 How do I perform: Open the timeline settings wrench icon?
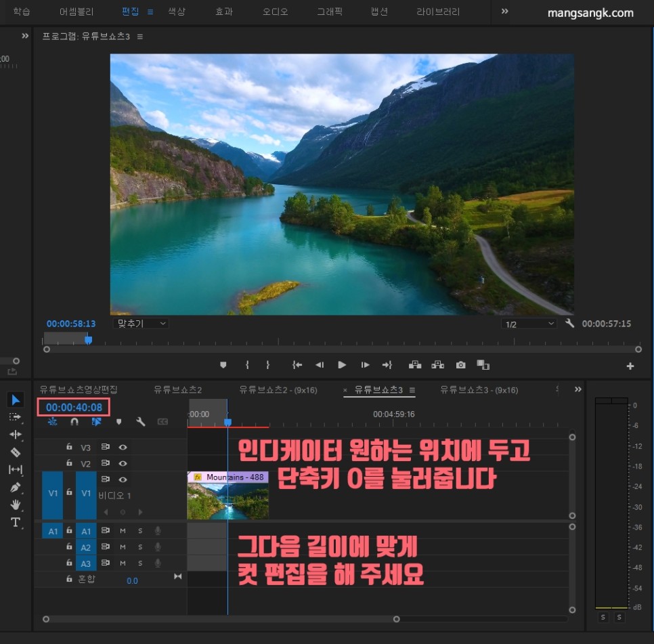coord(140,422)
